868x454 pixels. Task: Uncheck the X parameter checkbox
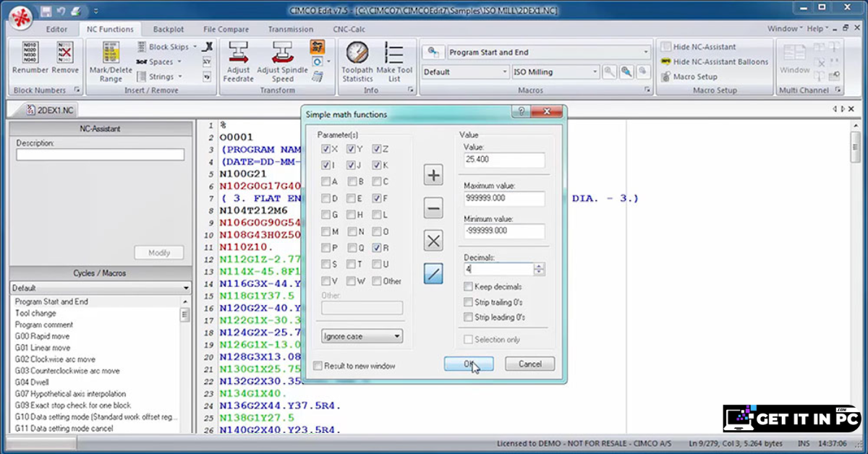click(x=327, y=149)
